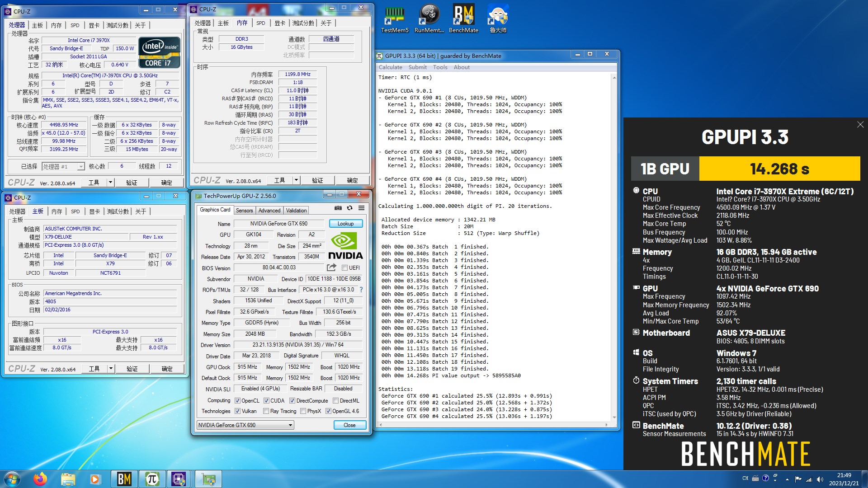Click the Intel Core i7 logo in CPU-Z
Viewport: 868px width, 488px height.
(x=159, y=52)
